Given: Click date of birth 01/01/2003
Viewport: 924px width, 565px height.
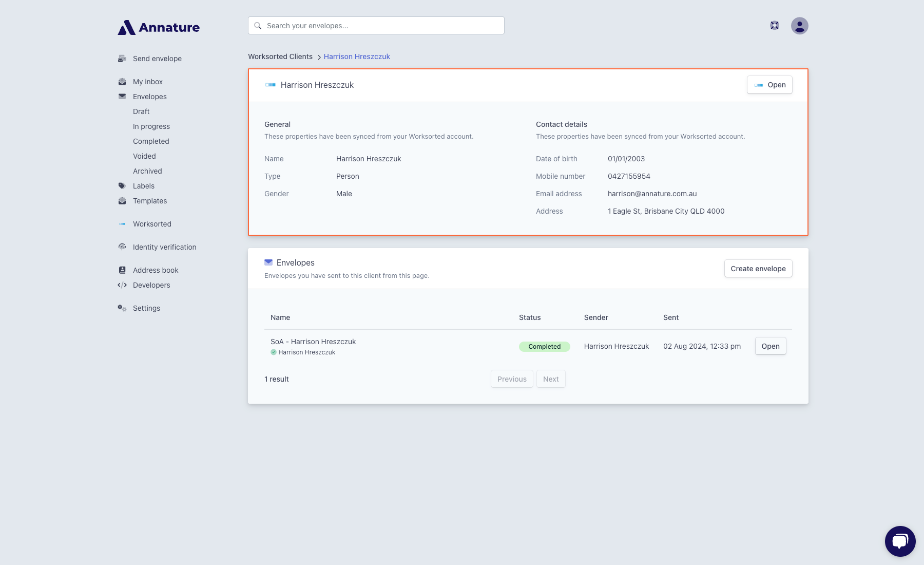Looking at the screenshot, I should [x=626, y=159].
